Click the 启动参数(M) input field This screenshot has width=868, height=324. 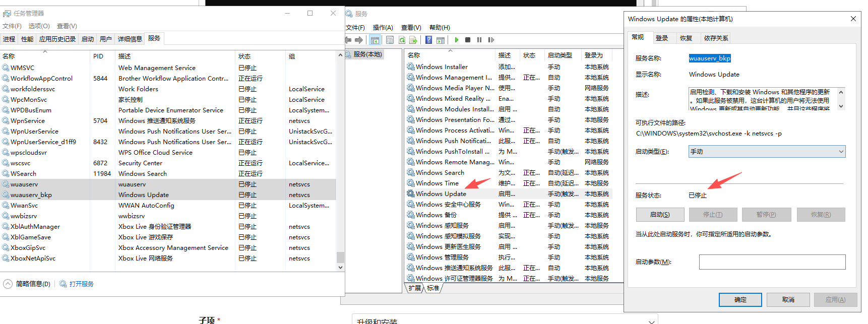coord(772,262)
